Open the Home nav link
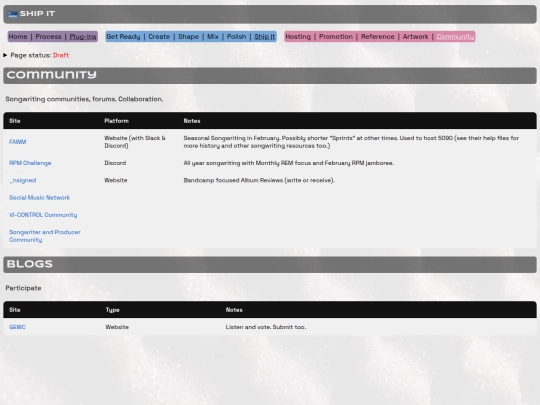Screen dimensions: 540x405 18,37
